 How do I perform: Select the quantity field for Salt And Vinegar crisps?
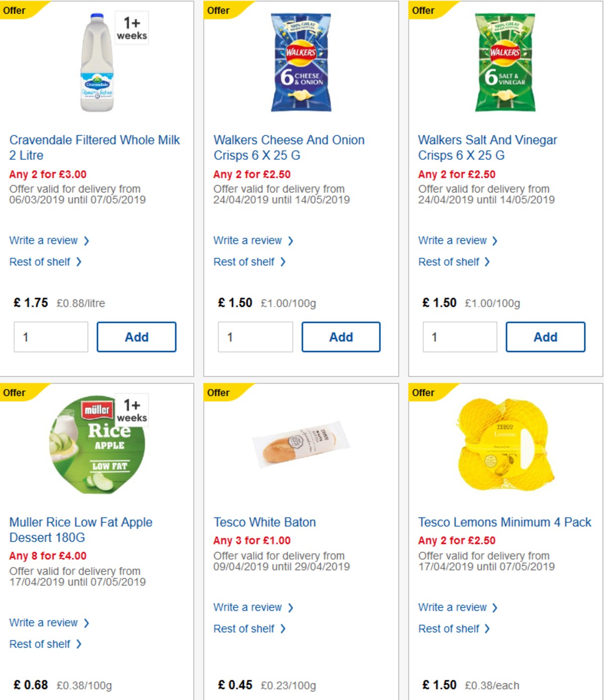459,337
